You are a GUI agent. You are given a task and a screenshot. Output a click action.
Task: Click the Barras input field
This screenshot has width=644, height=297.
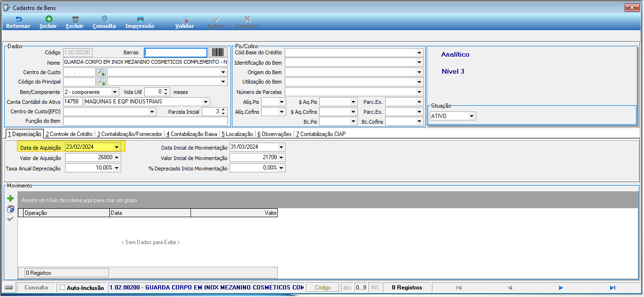(176, 52)
